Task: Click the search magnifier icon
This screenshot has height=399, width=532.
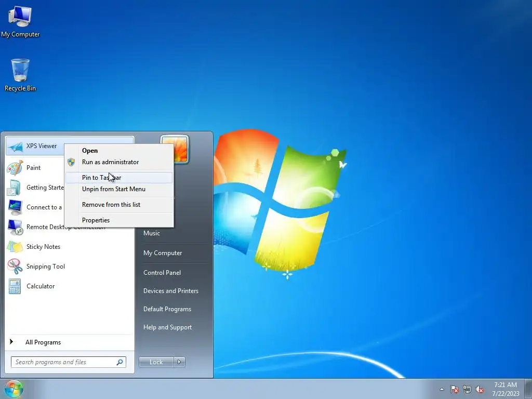Action: pyautogui.click(x=120, y=362)
